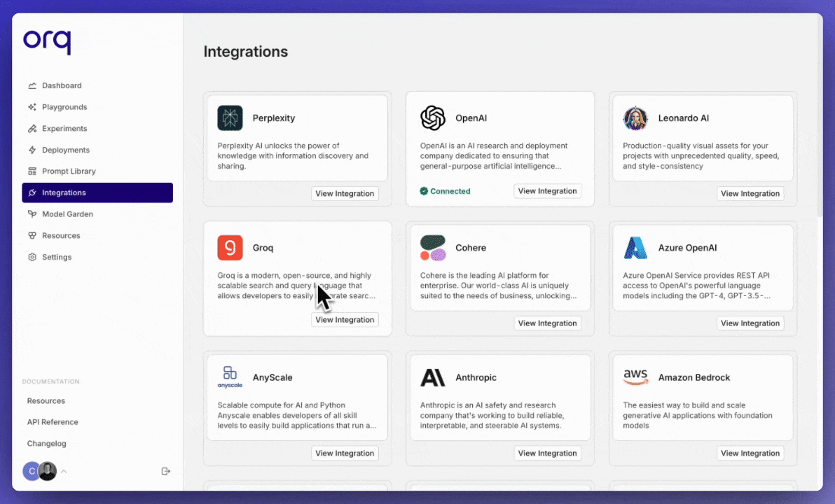The image size is (835, 504).
Task: Open the Changelog link
Action: 46,443
